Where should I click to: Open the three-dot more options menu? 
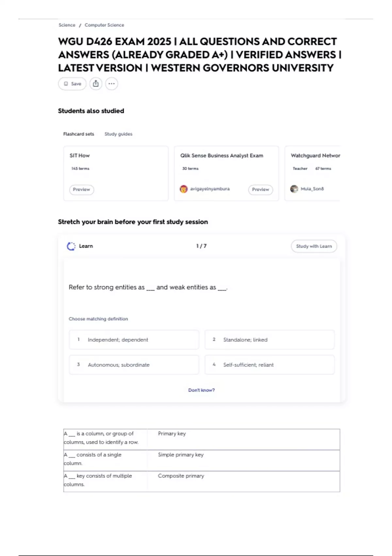tap(111, 84)
